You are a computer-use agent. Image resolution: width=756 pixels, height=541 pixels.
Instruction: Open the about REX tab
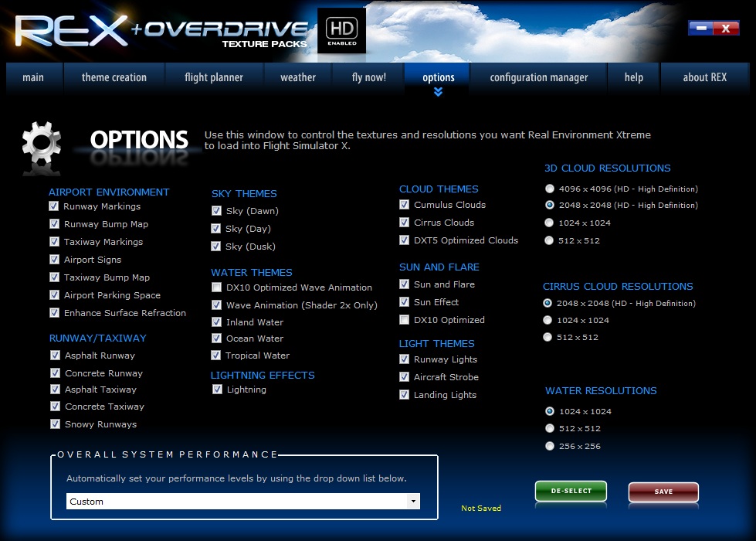click(704, 77)
